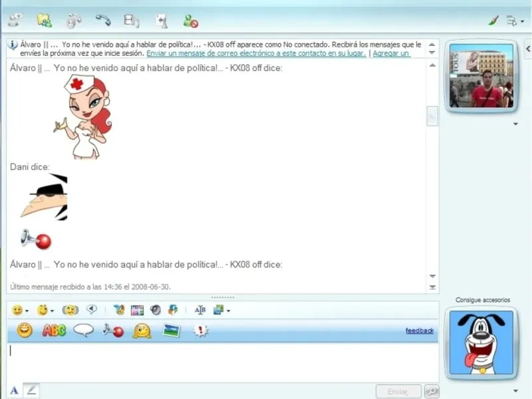Click the nurse animation in the conversation
The width and height of the screenshot is (532, 399).
82,116
